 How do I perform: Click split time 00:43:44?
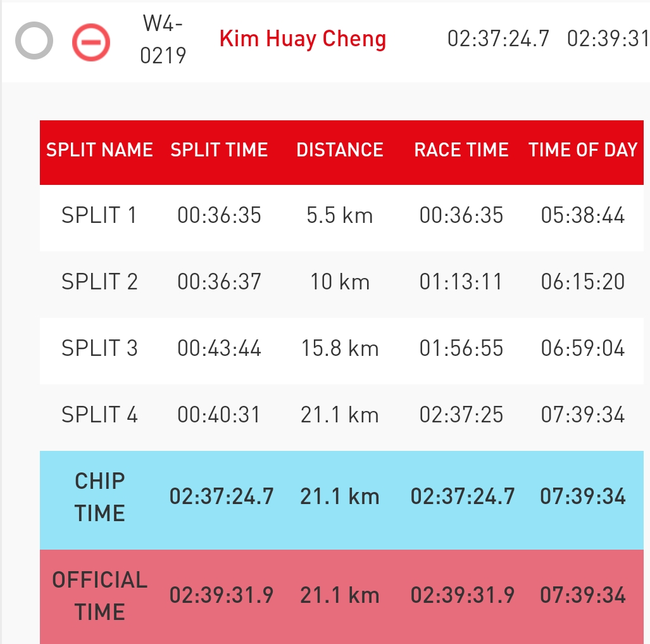click(x=219, y=348)
